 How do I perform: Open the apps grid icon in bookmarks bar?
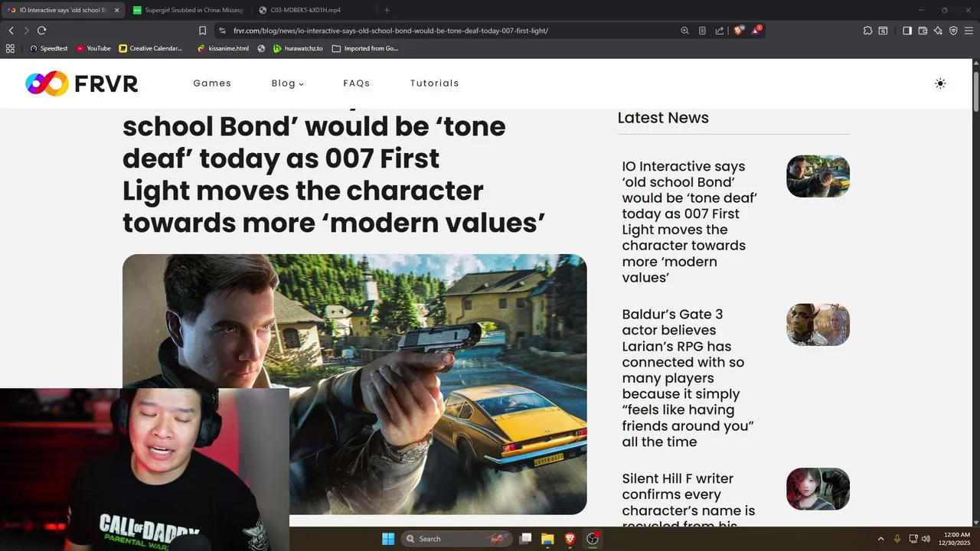pyautogui.click(x=10, y=48)
